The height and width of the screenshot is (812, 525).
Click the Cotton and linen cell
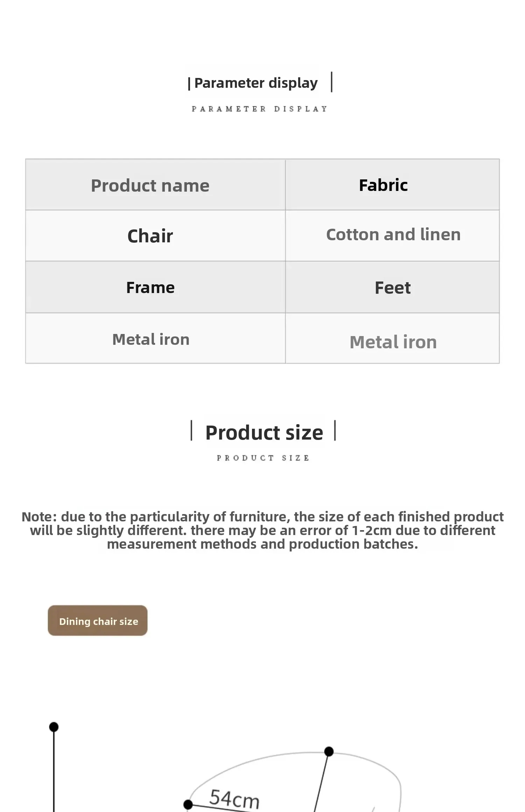[x=392, y=236]
